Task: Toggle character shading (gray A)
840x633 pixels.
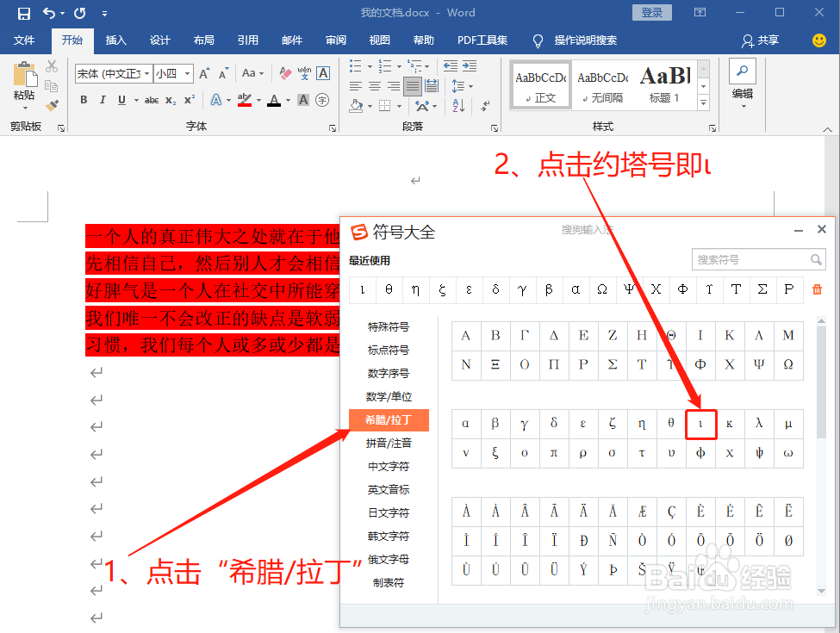Action: coord(303,100)
